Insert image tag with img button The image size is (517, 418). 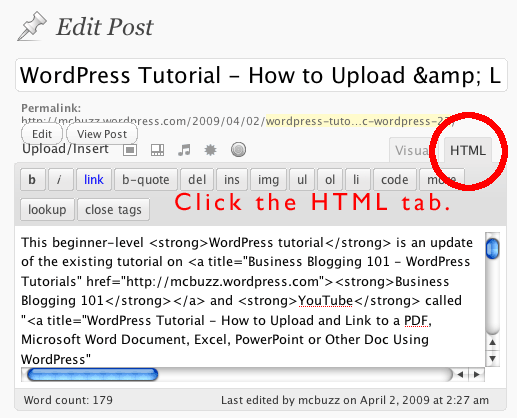click(x=268, y=180)
